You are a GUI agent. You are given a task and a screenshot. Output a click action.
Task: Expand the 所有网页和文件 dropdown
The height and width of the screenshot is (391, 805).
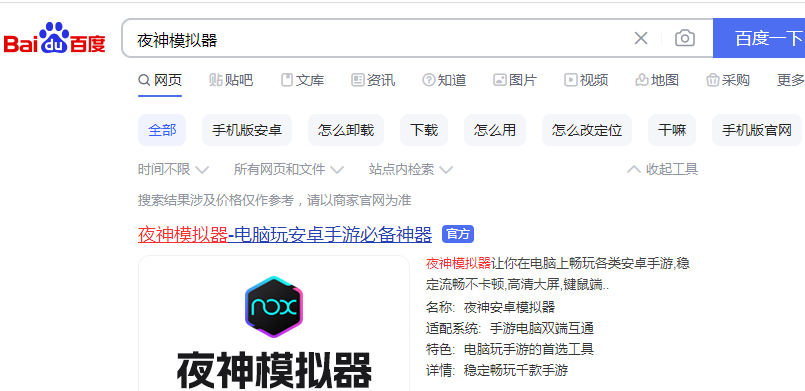click(289, 169)
